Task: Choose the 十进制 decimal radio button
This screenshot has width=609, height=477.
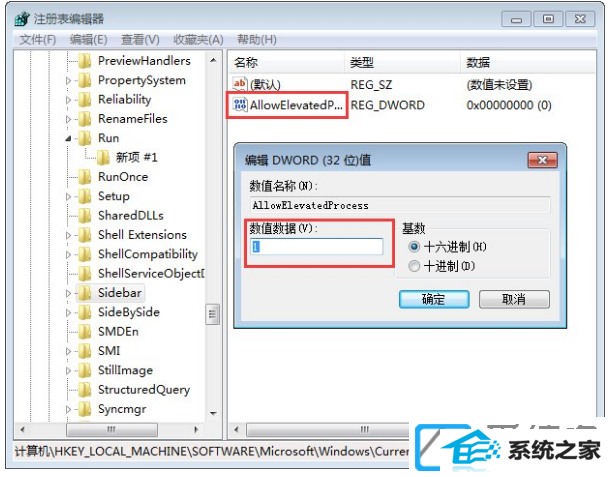Action: (x=414, y=266)
